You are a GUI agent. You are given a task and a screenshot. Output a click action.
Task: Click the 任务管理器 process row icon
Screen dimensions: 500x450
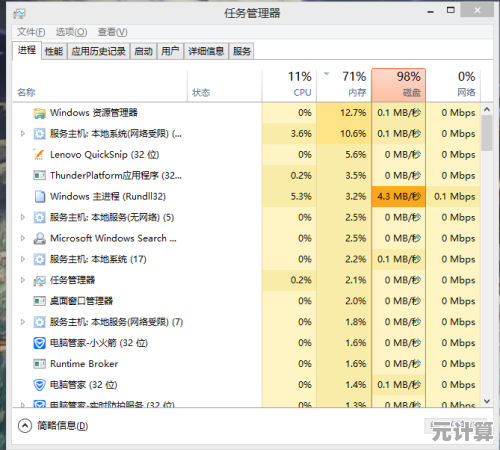coord(39,281)
